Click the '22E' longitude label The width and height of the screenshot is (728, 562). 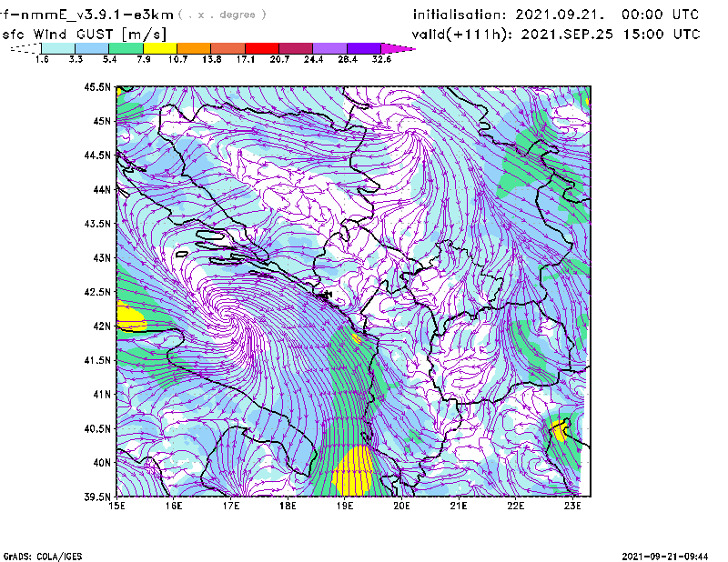[516, 506]
